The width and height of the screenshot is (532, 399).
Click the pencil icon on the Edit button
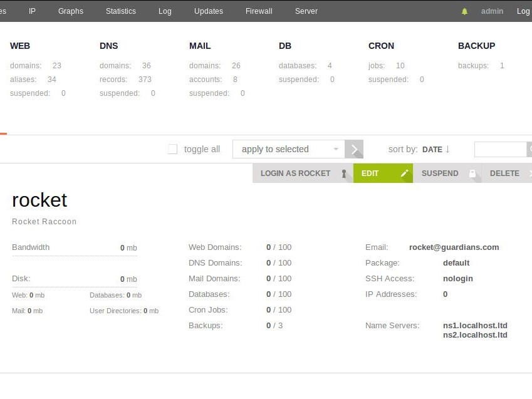[404, 174]
